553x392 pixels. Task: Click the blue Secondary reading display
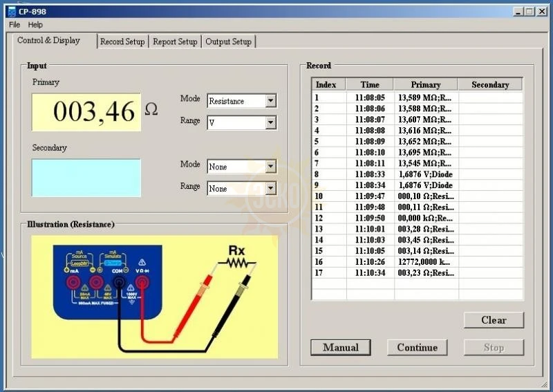[86, 178]
